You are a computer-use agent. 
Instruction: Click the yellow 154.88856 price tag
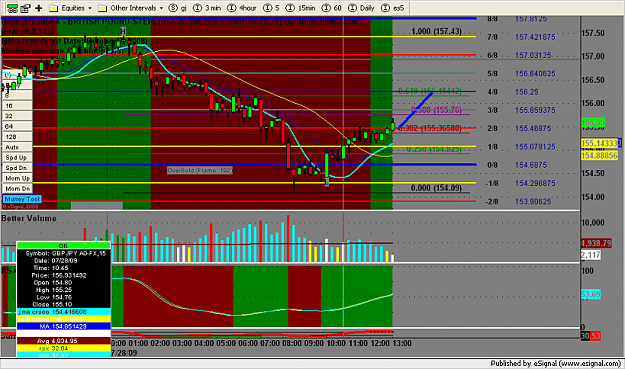(599, 155)
